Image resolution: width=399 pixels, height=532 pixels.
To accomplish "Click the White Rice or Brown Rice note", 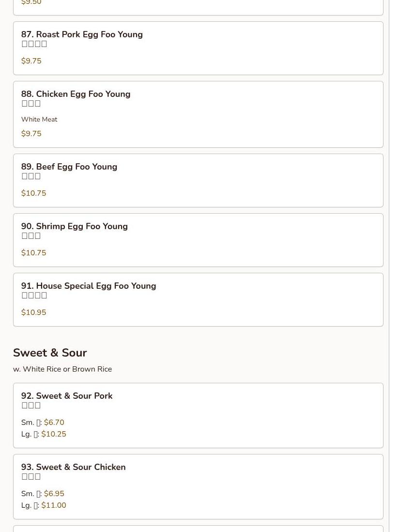I will 62,369.
